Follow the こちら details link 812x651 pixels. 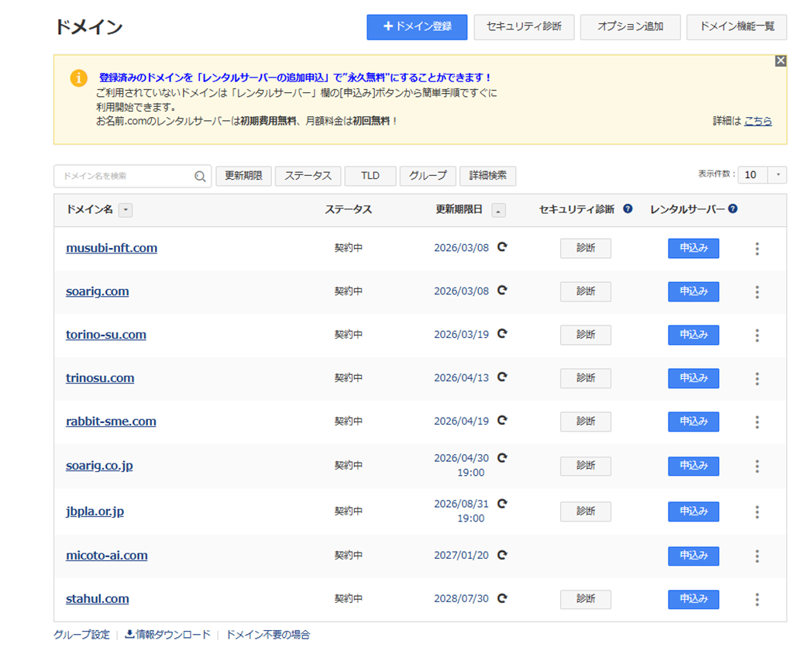click(758, 121)
